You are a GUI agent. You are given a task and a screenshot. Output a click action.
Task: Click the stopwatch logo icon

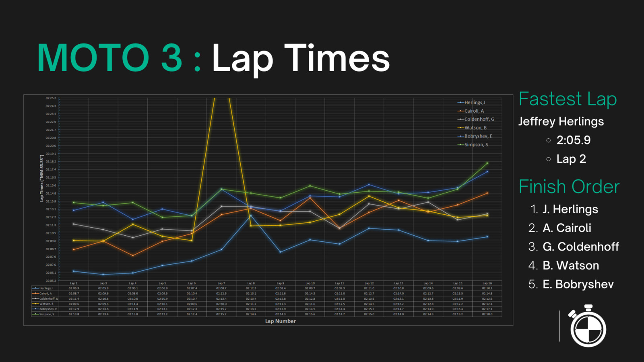[588, 327]
